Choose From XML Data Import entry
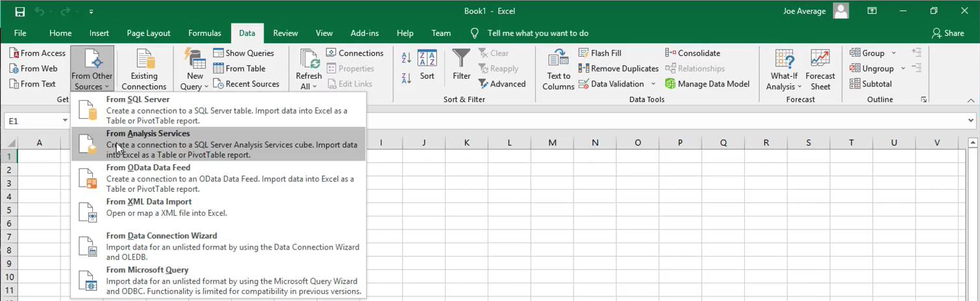 tap(218, 212)
